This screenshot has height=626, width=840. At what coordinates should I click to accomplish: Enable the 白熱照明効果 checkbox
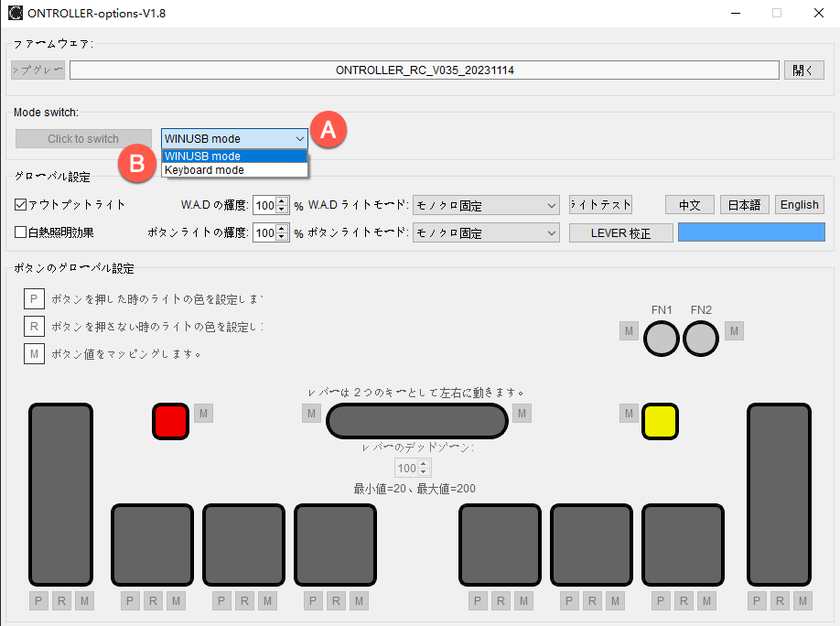point(20,232)
